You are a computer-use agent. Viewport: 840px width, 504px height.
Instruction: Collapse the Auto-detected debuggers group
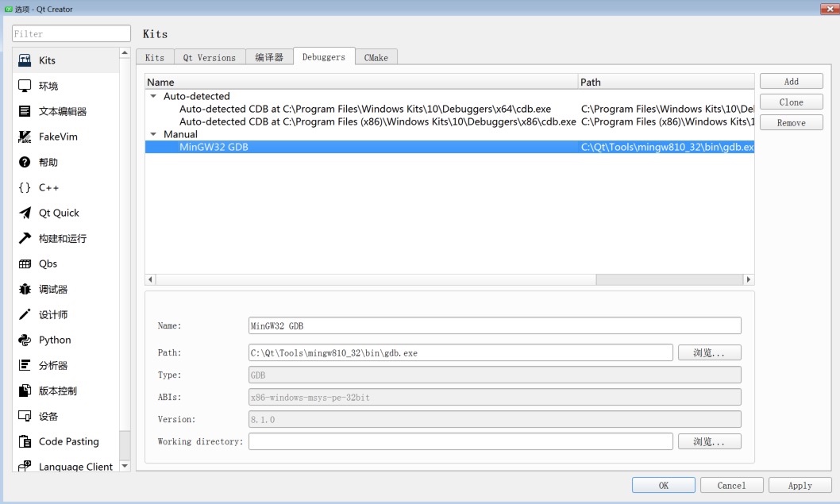coord(153,96)
